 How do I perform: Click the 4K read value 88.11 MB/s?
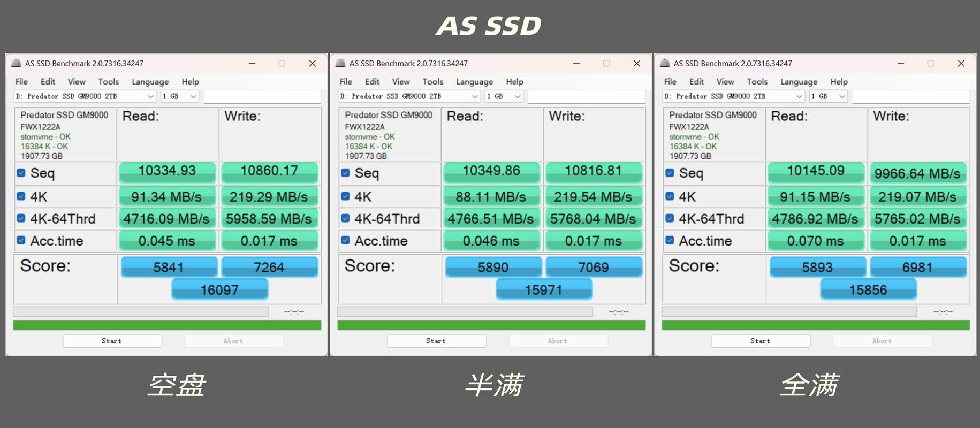[x=491, y=196]
